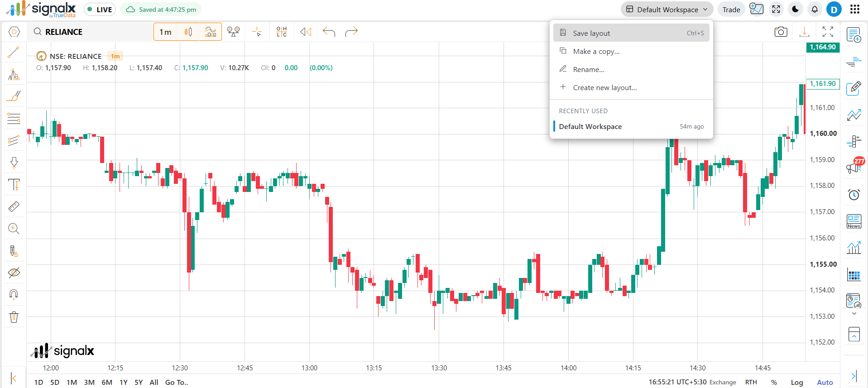Open the 1m timeframe selector
Image resolution: width=868 pixels, height=388 pixels.
[x=165, y=32]
